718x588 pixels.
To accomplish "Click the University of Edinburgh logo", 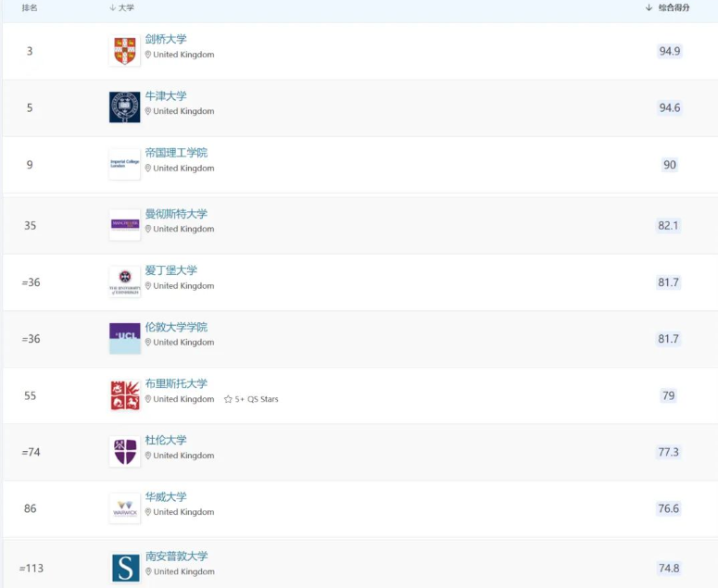I will tap(124, 281).
